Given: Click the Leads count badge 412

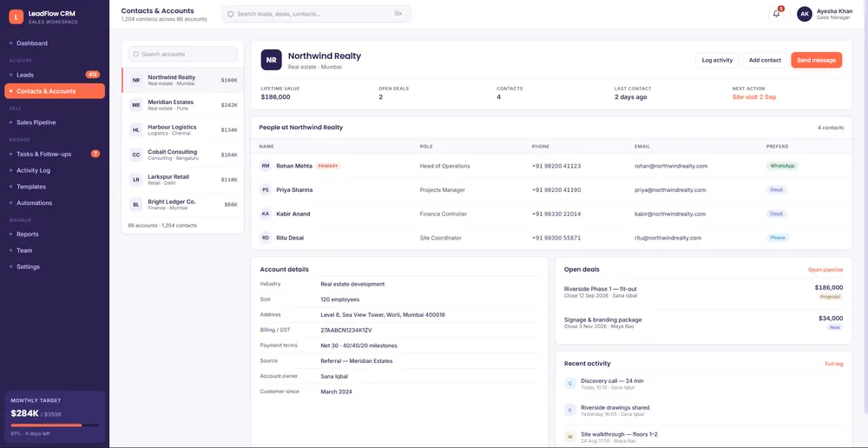Looking at the screenshot, I should [93, 75].
